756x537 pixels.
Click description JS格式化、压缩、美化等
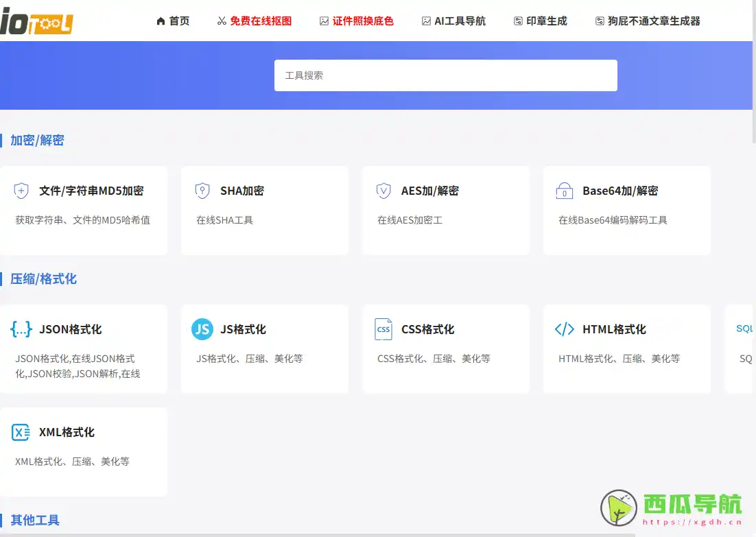coord(250,359)
